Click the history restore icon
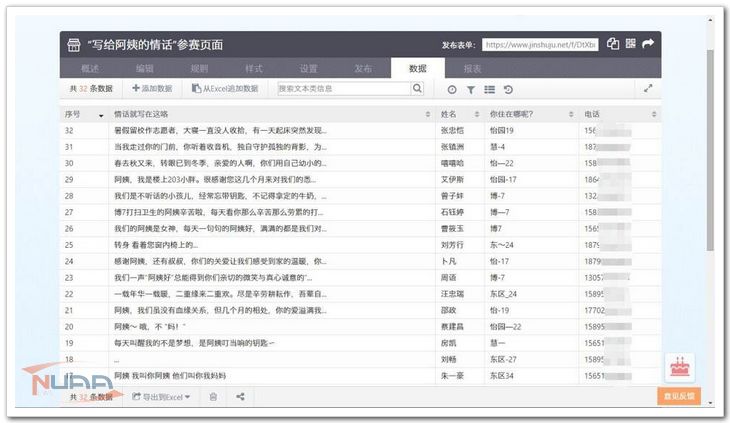Image resolution: width=730 pixels, height=423 pixels. click(508, 90)
